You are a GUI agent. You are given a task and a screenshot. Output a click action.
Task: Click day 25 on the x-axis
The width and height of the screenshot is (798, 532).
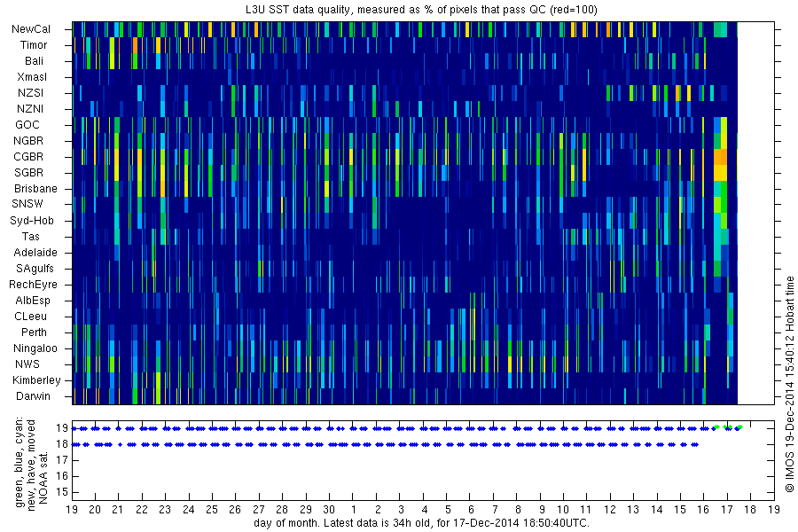coord(212,510)
